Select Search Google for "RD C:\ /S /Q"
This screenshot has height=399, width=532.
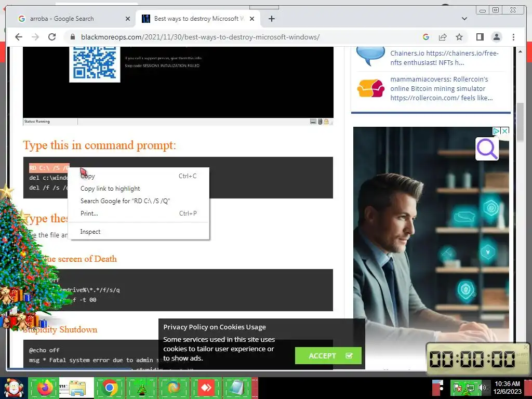[138, 201]
